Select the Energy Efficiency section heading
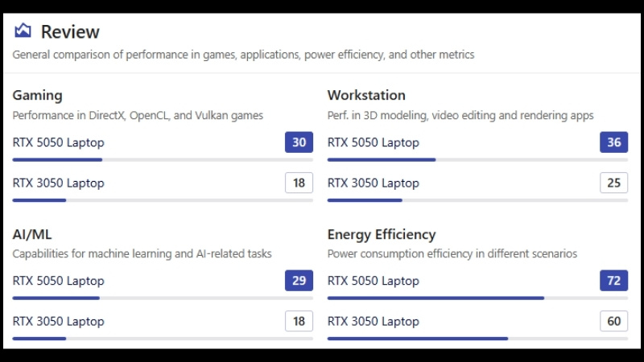Viewport: 644px width, 362px height. tap(382, 234)
